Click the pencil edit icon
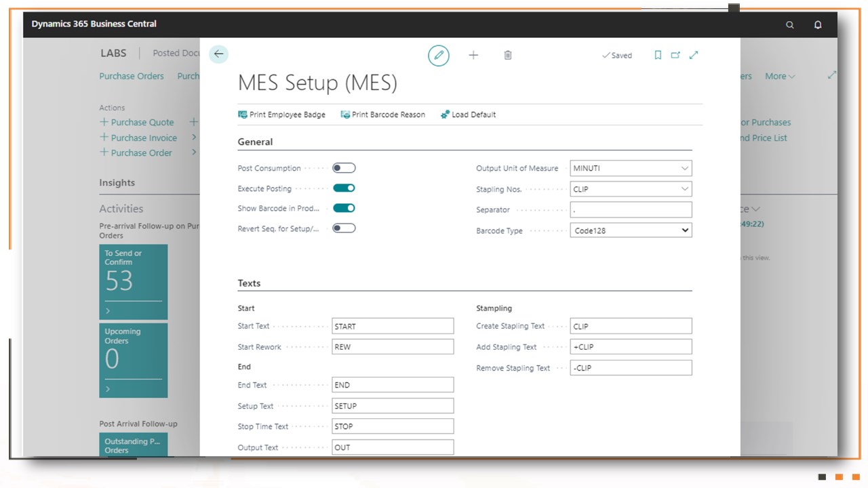Image resolution: width=868 pixels, height=488 pixels. pos(439,55)
